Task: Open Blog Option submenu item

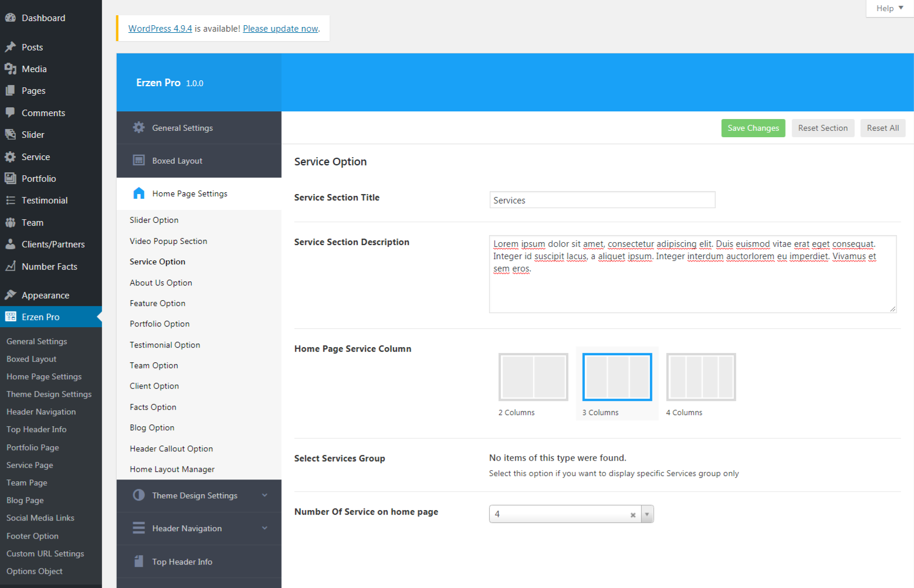Action: pos(152,427)
